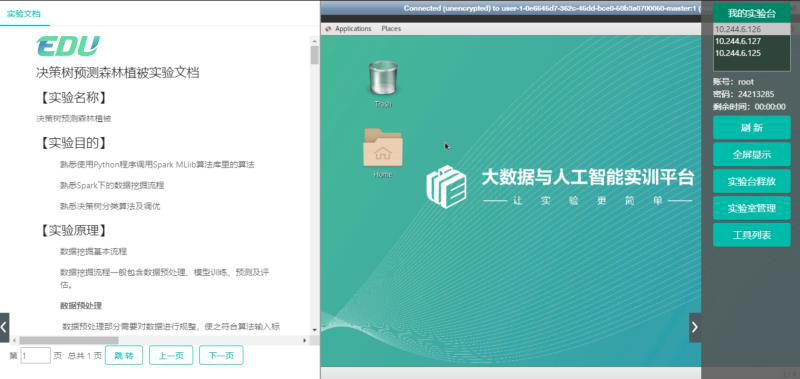Click the platform cube logo on desktop

coord(446,187)
